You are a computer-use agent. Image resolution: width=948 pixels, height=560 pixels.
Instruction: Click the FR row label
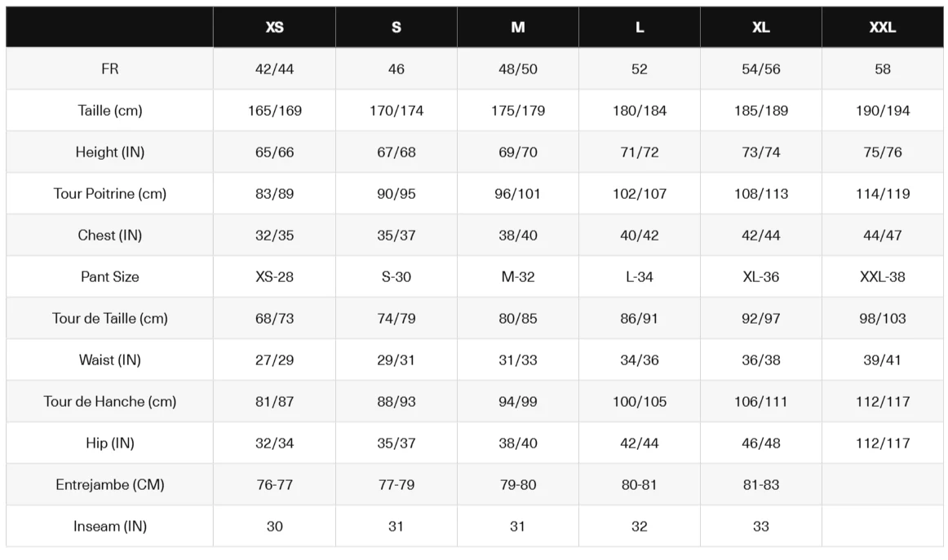(110, 69)
